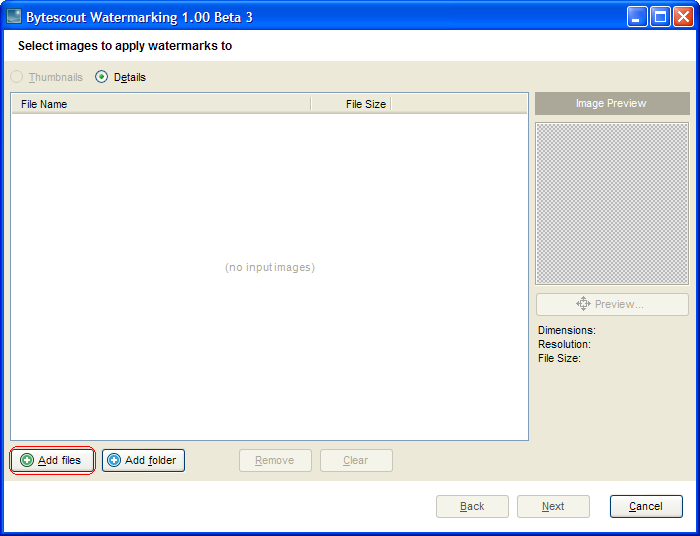Viewport: 700px width, 536px height.
Task: Proceed with the Next button
Action: [x=553, y=506]
